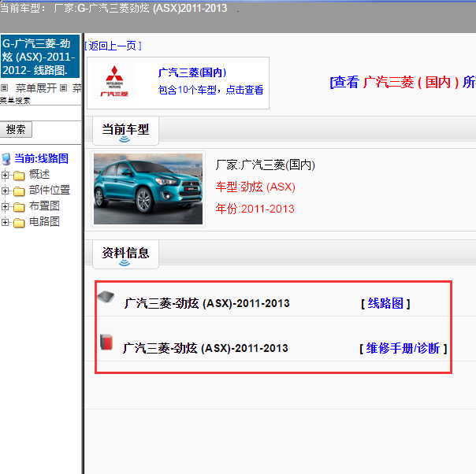This screenshot has height=474, width=476.
Task: Click the 概述 folder icon
Action: (x=19, y=176)
